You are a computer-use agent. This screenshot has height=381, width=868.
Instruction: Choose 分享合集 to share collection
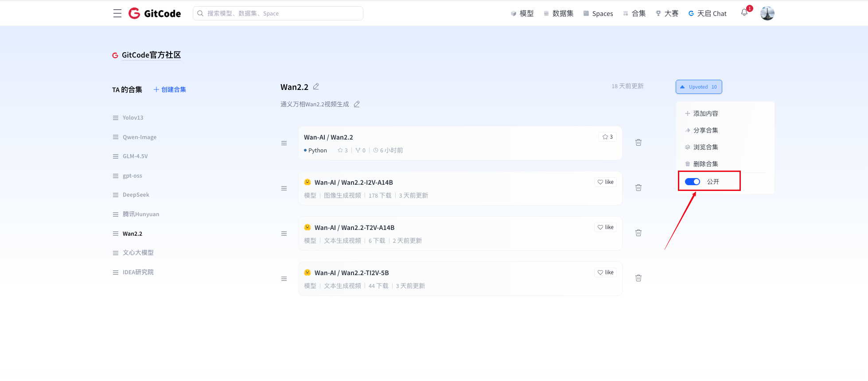(x=701, y=130)
